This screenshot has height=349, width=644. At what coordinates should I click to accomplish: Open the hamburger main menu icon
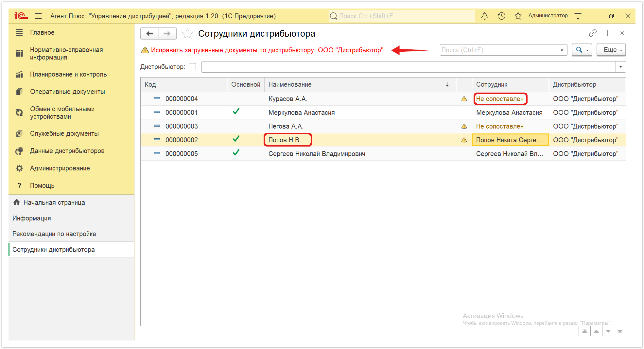point(38,16)
